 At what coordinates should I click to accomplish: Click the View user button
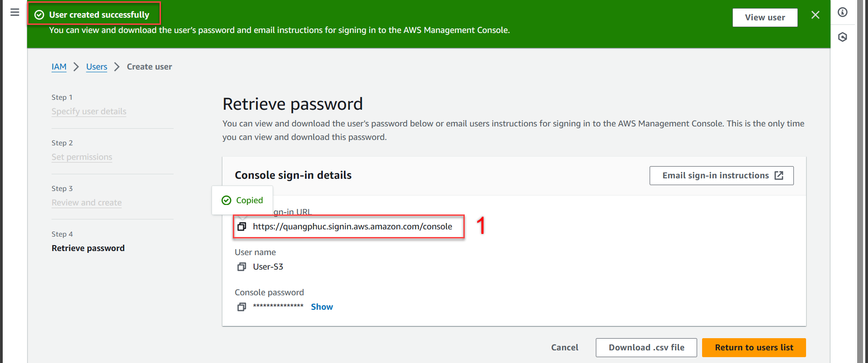tap(764, 17)
